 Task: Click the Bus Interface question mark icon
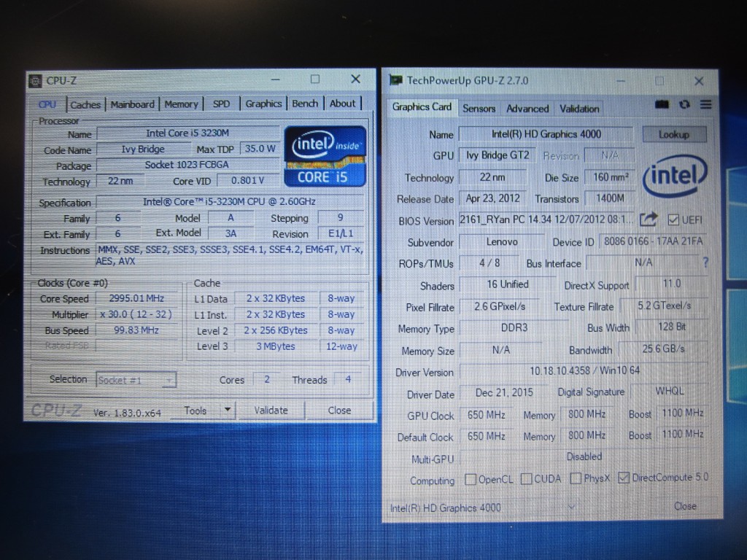705,262
